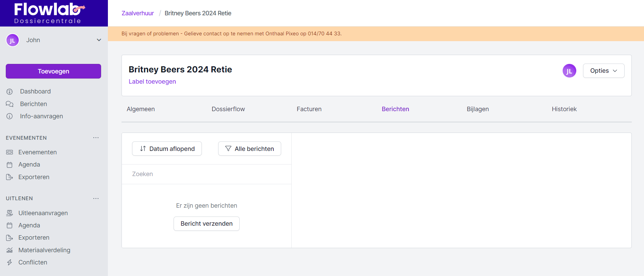Switch to the Facturen tab
Screen dimensions: 644x276
pos(309,109)
